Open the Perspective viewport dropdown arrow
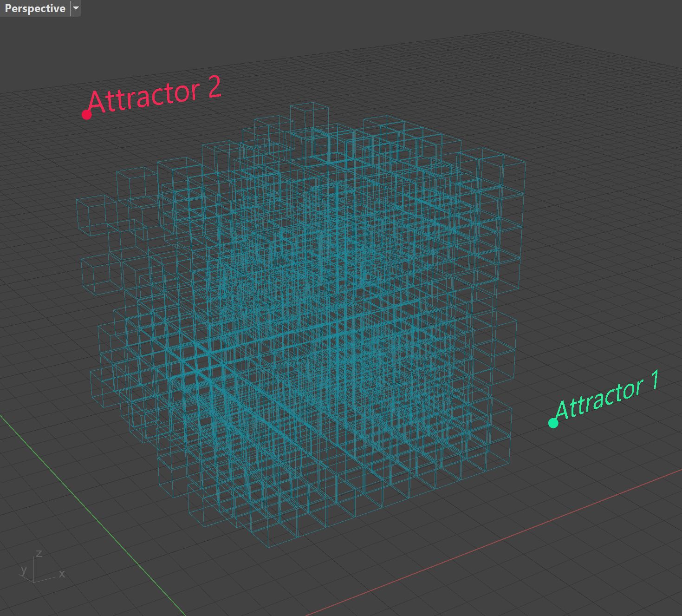Viewport: 682px width, 616px height. coord(76,8)
